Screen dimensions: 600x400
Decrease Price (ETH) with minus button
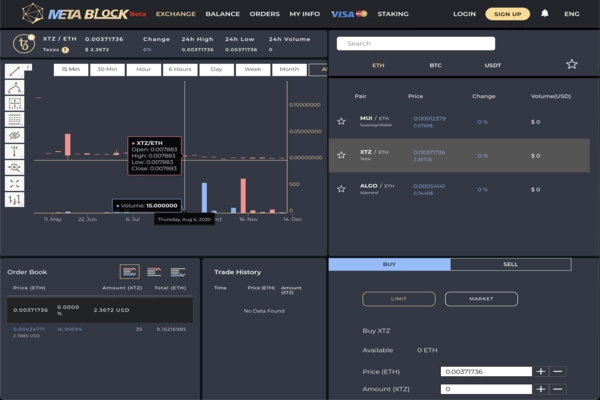click(x=558, y=372)
